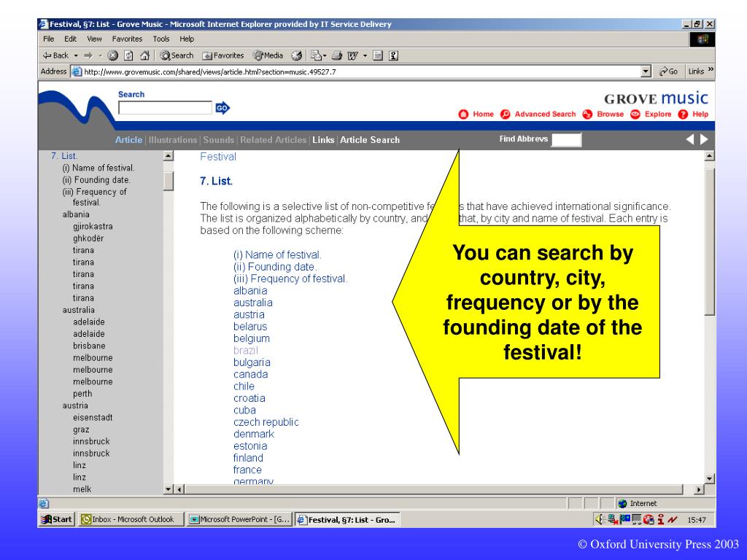Image resolution: width=747 pixels, height=560 pixels.
Task: Open the Media toolbar button
Action: pyautogui.click(x=268, y=55)
